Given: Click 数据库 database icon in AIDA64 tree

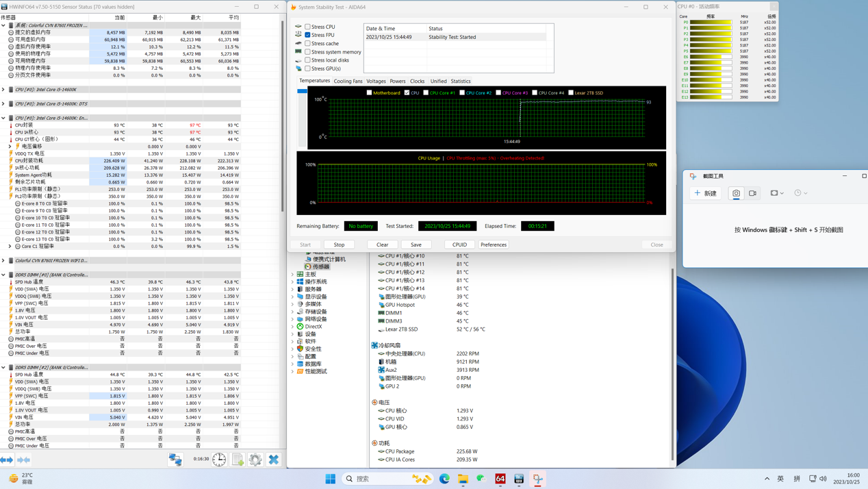Looking at the screenshot, I should (x=300, y=364).
